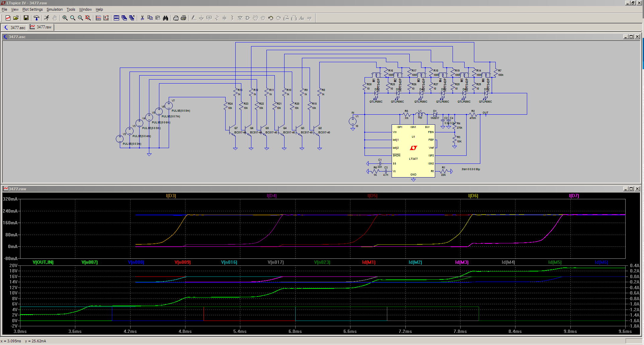The image size is (644, 345).
Task: Open the File menu
Action: [4, 9]
